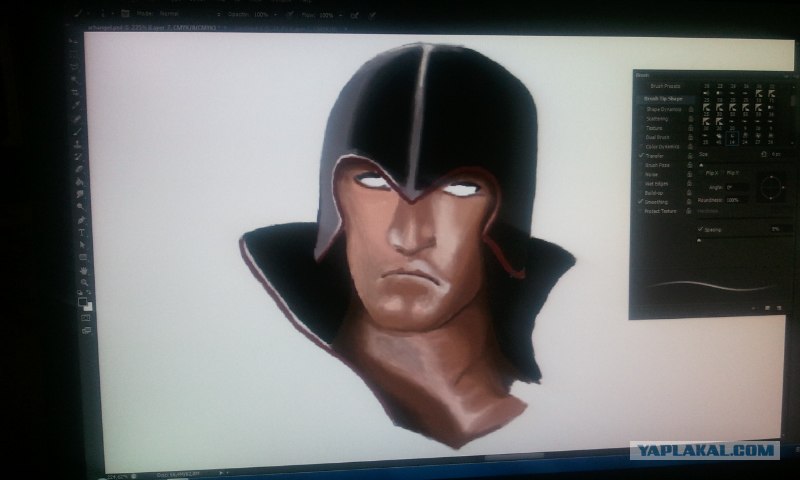The width and height of the screenshot is (800, 480).
Task: Toggle pressure for size icon
Action: coord(372,14)
